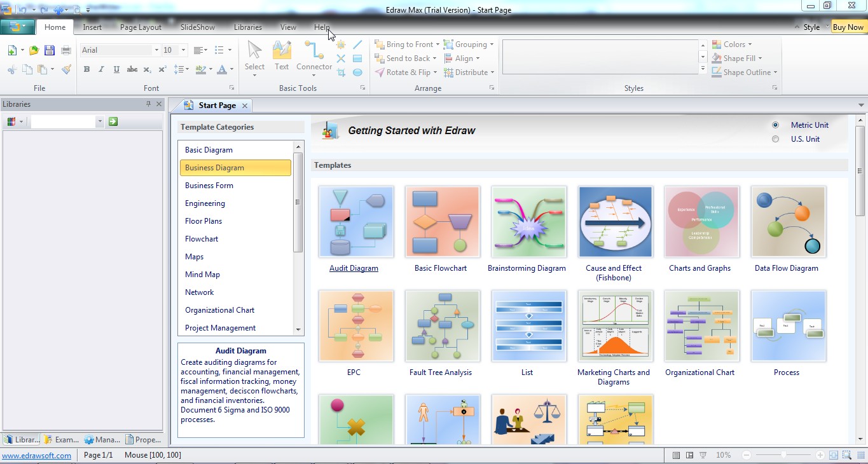Select the Ellipse drawing tool

pos(357,72)
